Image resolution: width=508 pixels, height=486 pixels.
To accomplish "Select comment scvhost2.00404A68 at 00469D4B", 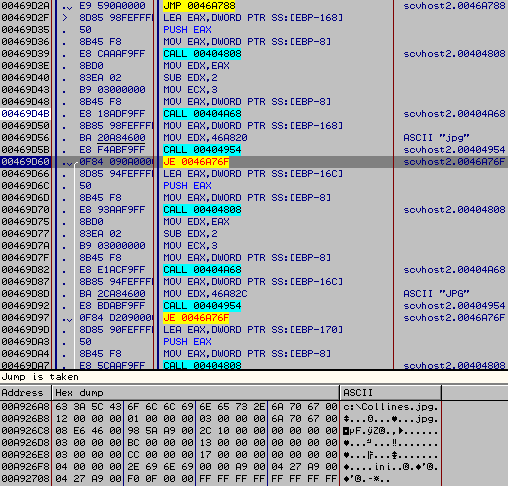I will (454, 114).
